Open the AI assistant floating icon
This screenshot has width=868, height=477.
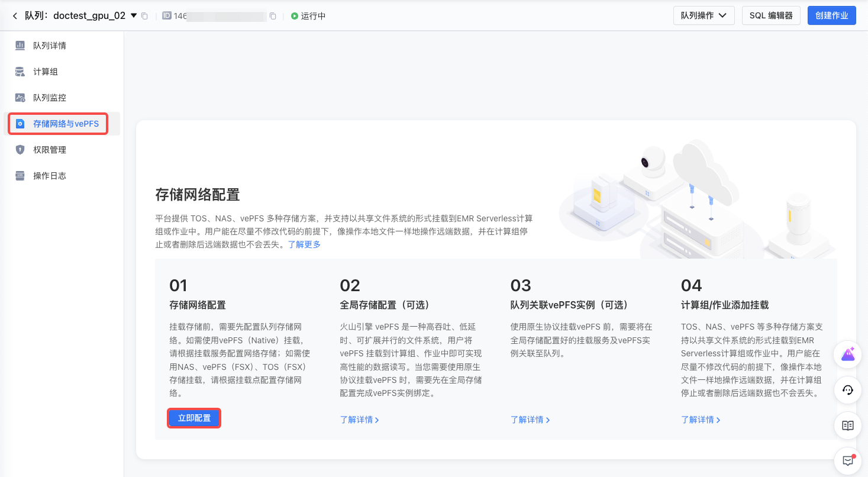847,354
